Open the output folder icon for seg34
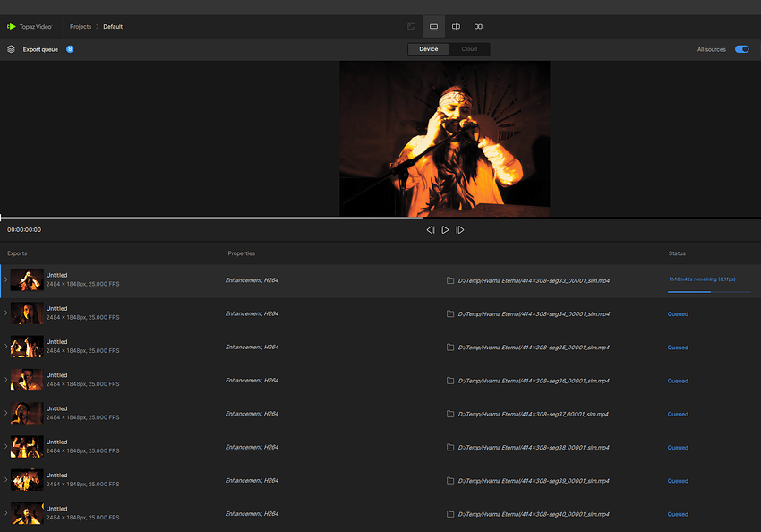 pyautogui.click(x=450, y=314)
